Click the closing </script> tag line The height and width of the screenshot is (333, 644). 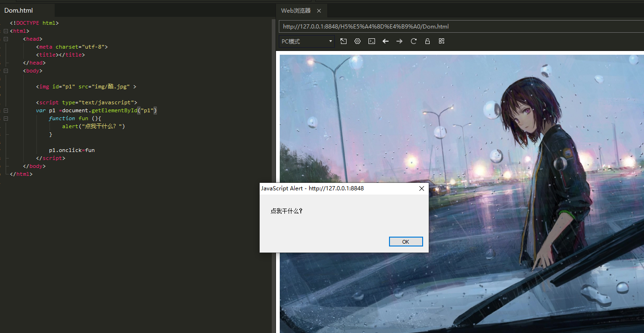[50, 158]
